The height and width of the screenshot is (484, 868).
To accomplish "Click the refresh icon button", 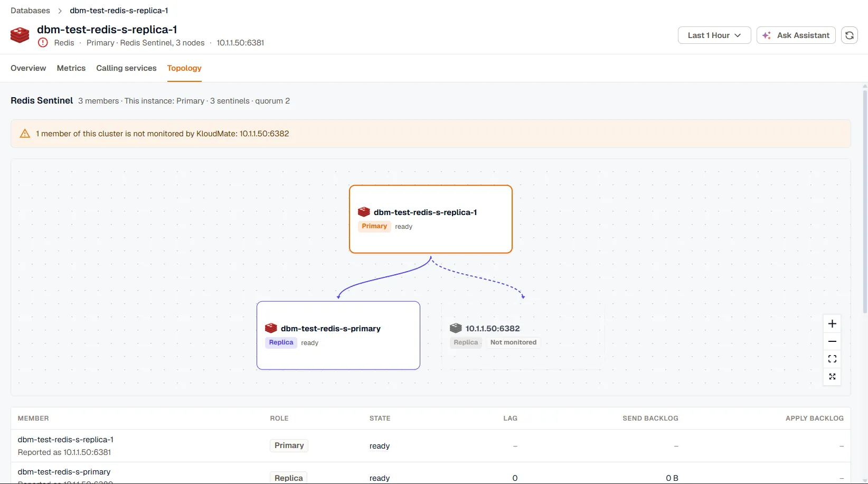I will click(x=849, y=35).
